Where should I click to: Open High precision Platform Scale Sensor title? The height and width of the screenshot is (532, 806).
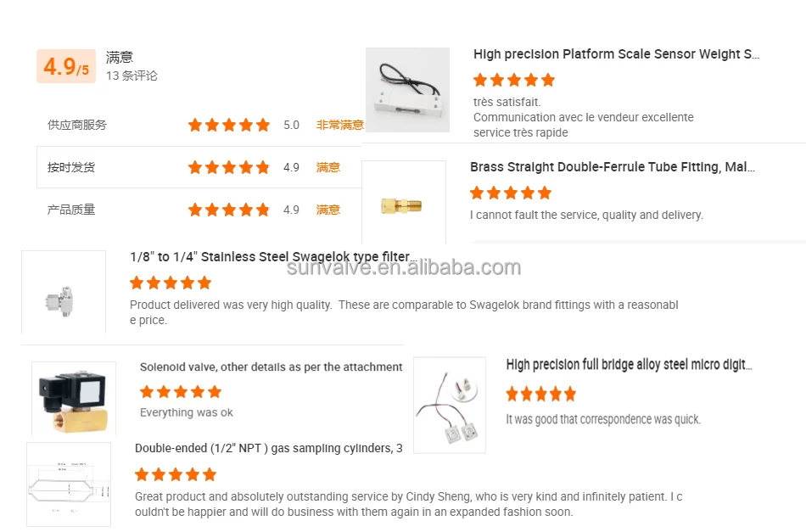[616, 54]
